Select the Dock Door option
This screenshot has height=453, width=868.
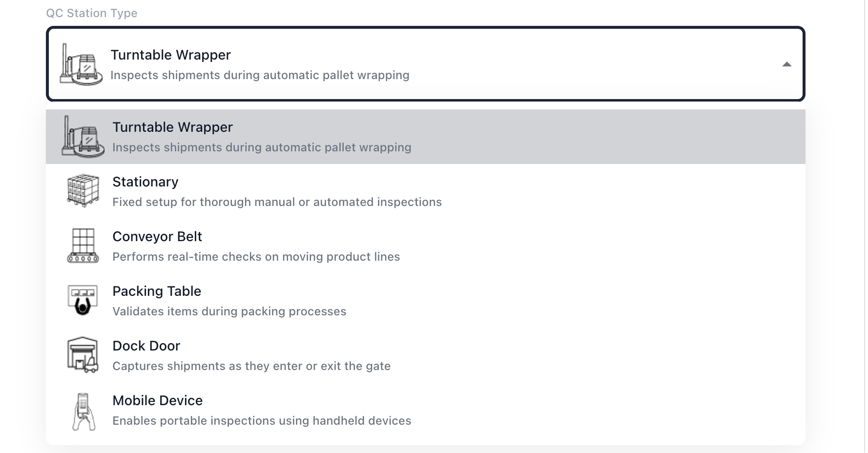click(146, 346)
